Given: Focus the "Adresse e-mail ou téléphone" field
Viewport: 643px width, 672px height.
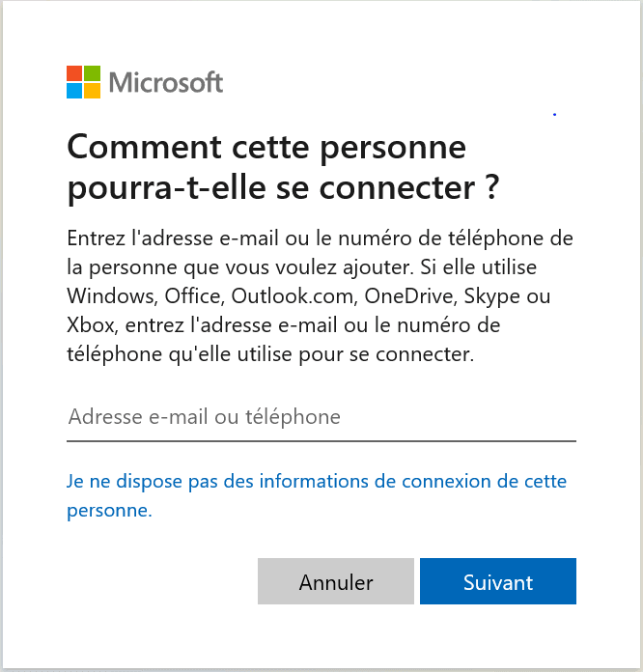Looking at the screenshot, I should click(321, 417).
